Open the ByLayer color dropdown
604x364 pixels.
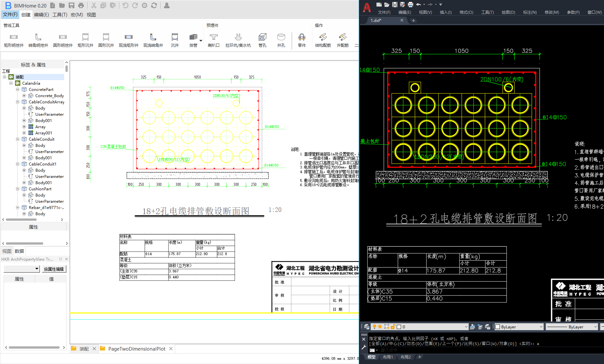pos(519,327)
